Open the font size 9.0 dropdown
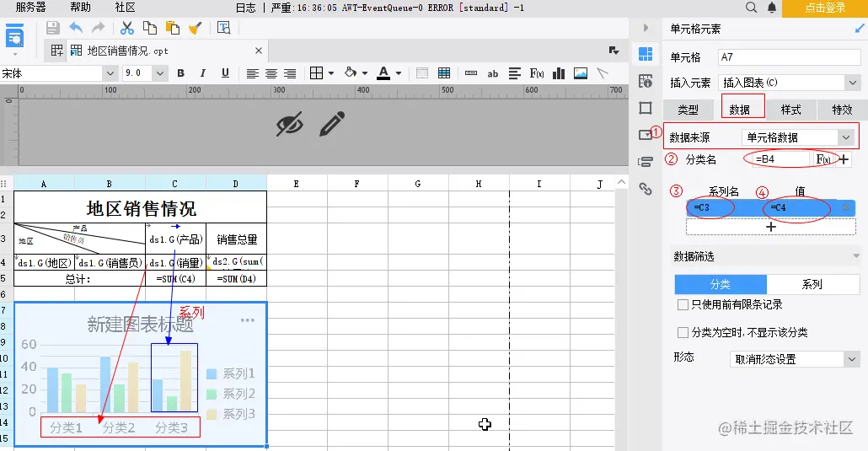 (x=159, y=73)
